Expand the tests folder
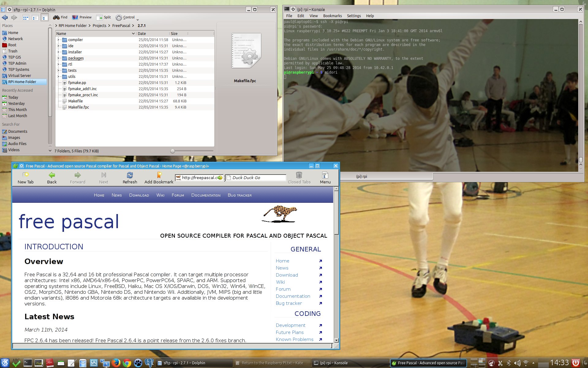 [x=58, y=71]
